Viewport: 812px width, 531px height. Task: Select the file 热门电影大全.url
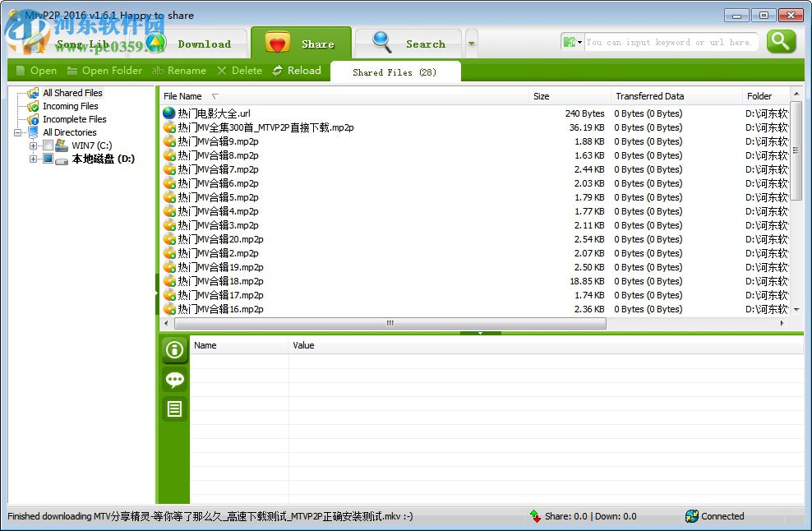click(214, 113)
